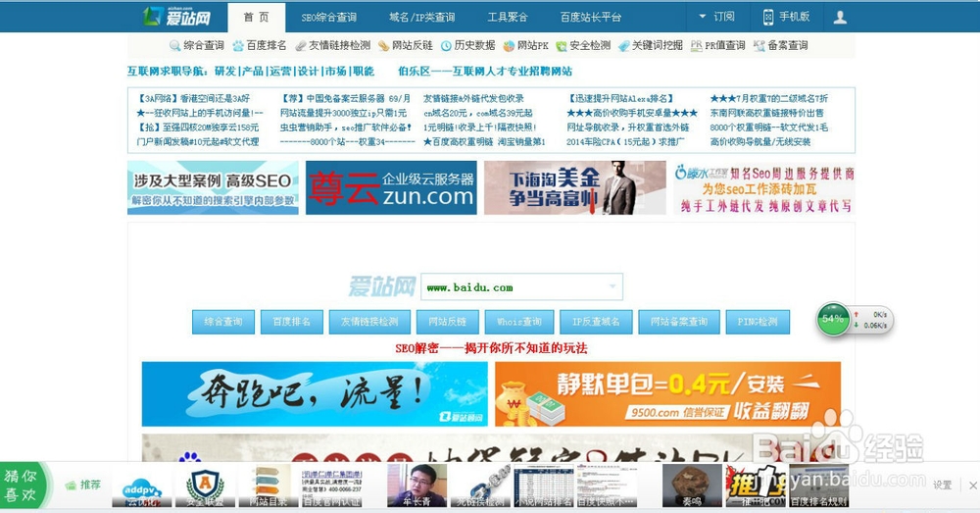The image size is (980, 513).
Task: Click IP反查域名 button
Action: point(596,322)
